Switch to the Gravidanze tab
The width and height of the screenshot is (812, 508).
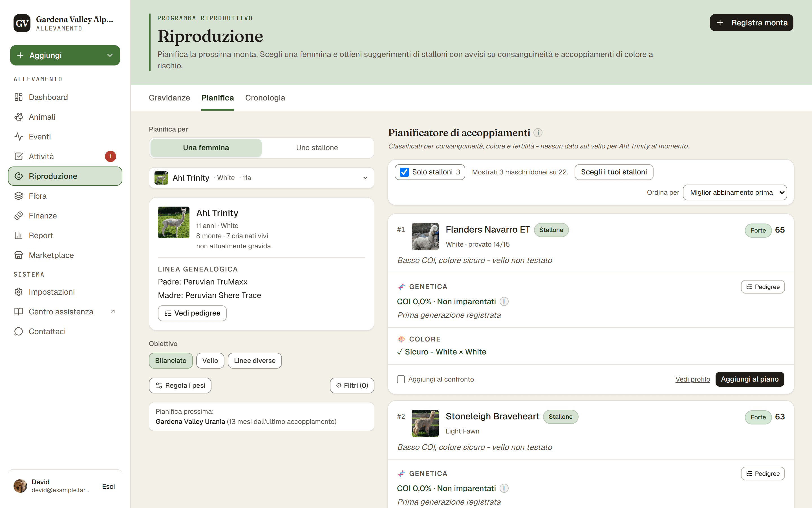click(x=169, y=98)
